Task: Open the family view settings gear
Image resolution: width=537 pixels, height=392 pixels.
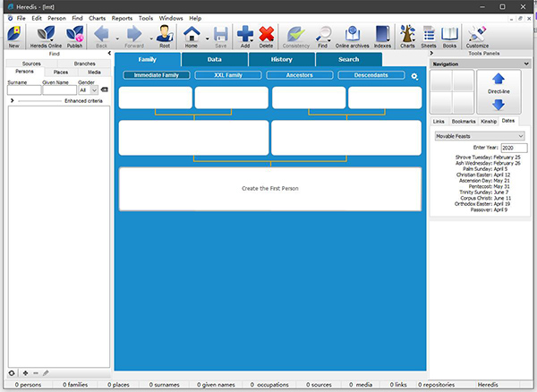Action: pyautogui.click(x=414, y=76)
